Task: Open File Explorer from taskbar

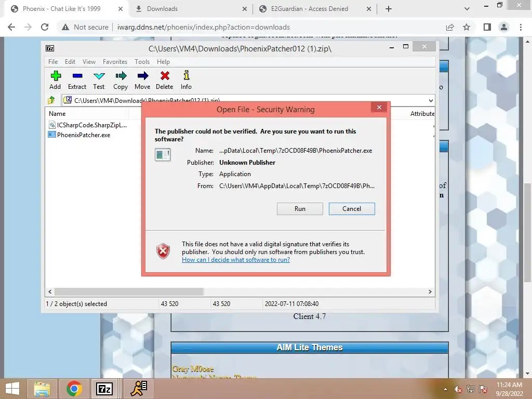Action: pyautogui.click(x=42, y=389)
